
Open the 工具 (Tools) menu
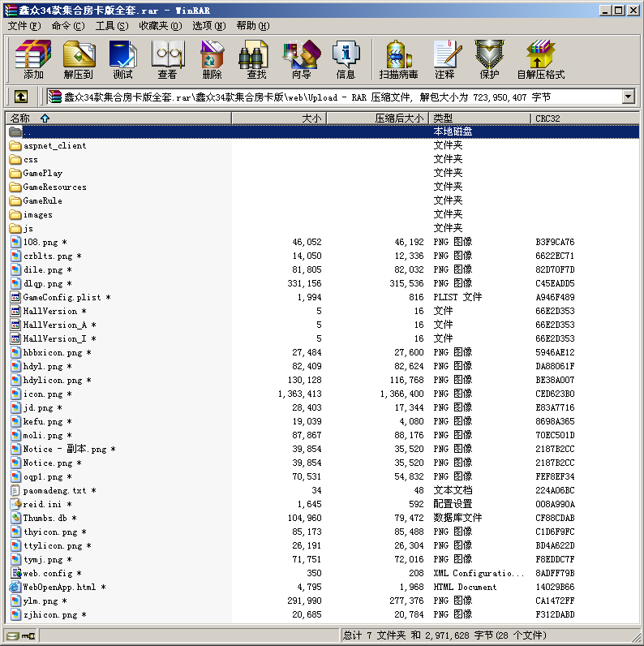tap(111, 25)
